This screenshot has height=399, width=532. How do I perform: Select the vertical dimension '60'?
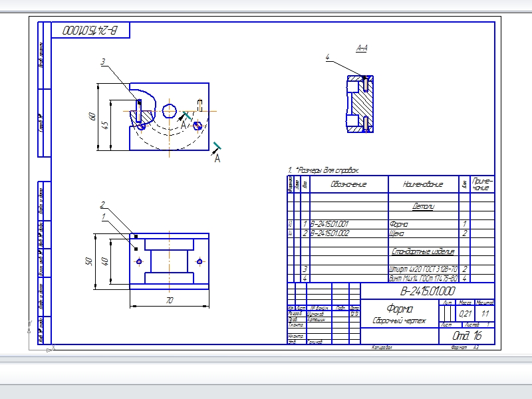92,117
